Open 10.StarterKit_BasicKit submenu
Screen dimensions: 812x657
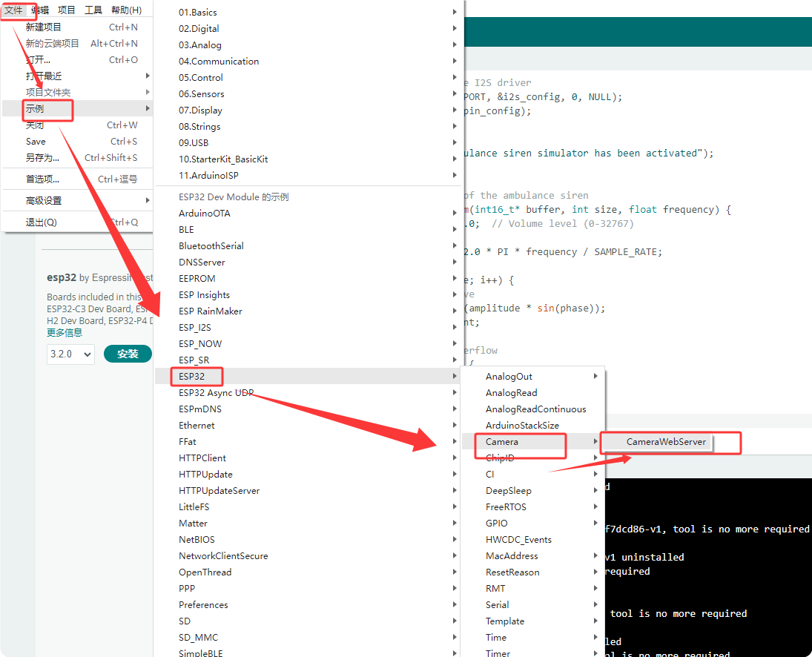pos(309,159)
